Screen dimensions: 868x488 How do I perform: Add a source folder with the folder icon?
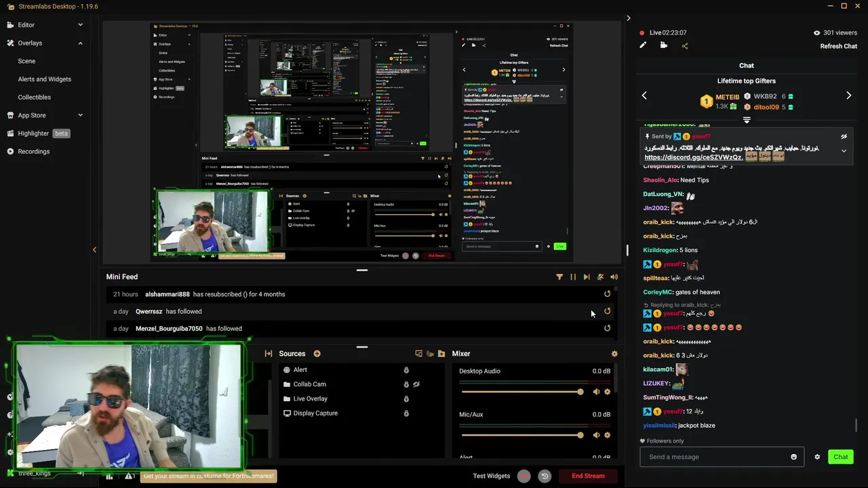441,354
